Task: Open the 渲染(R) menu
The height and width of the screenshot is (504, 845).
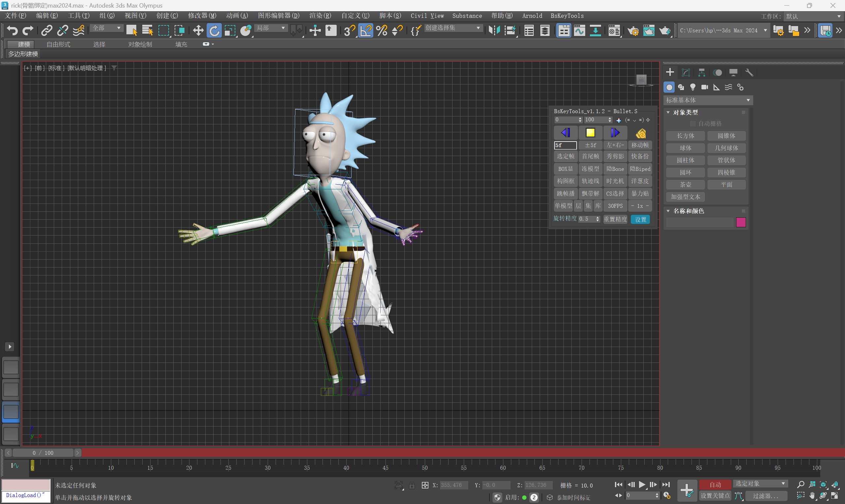Action: [x=320, y=16]
